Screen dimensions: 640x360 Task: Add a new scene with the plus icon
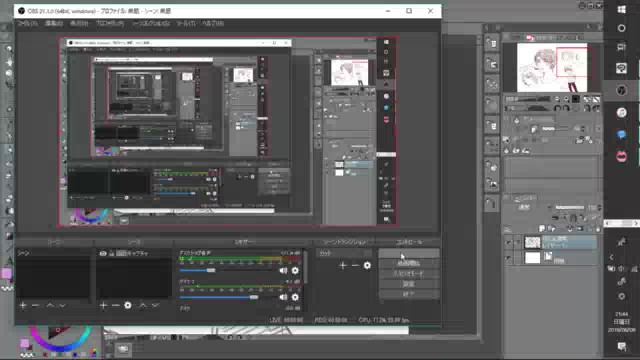pyautogui.click(x=23, y=305)
